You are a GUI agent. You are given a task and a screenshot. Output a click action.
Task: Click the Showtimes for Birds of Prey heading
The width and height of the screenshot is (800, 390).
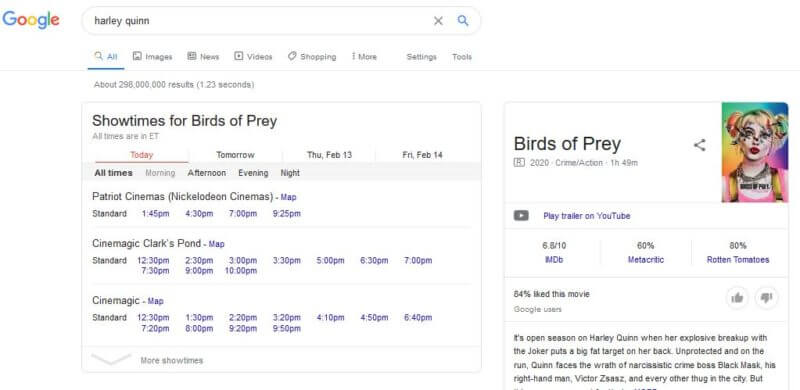[x=185, y=121]
